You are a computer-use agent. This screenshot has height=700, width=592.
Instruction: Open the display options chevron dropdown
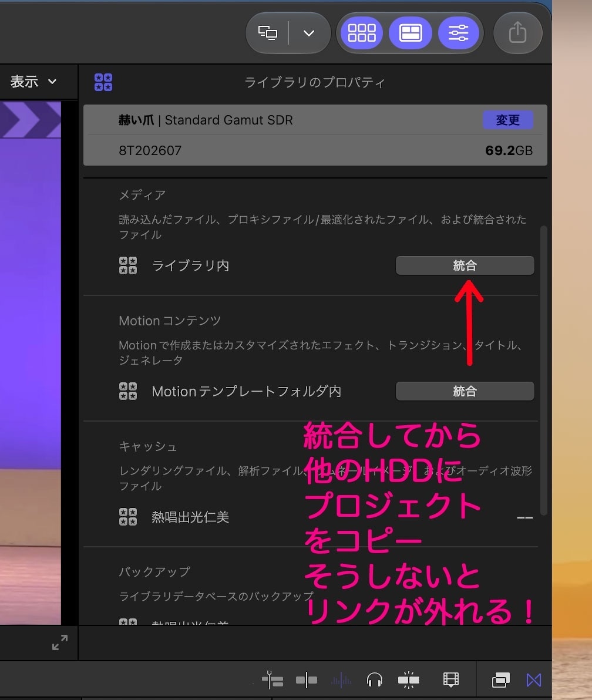point(309,33)
